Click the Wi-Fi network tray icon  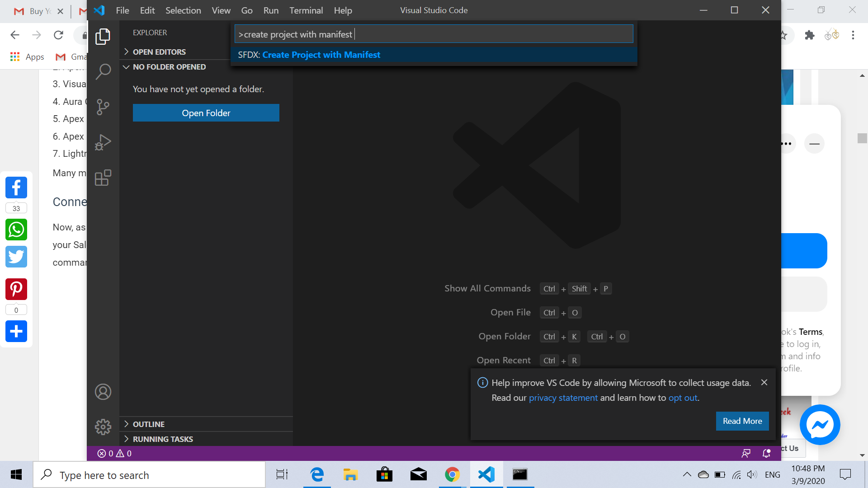pos(736,474)
